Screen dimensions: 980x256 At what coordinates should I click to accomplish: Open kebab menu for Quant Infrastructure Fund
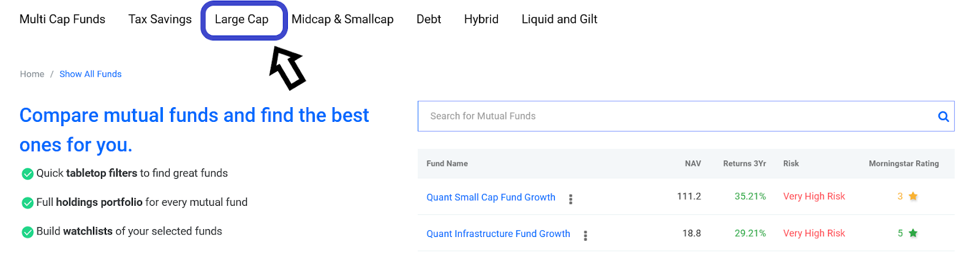point(586,236)
